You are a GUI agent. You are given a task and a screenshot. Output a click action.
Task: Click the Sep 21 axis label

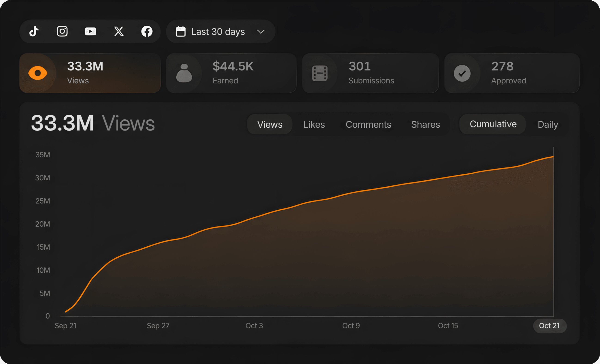tap(65, 326)
